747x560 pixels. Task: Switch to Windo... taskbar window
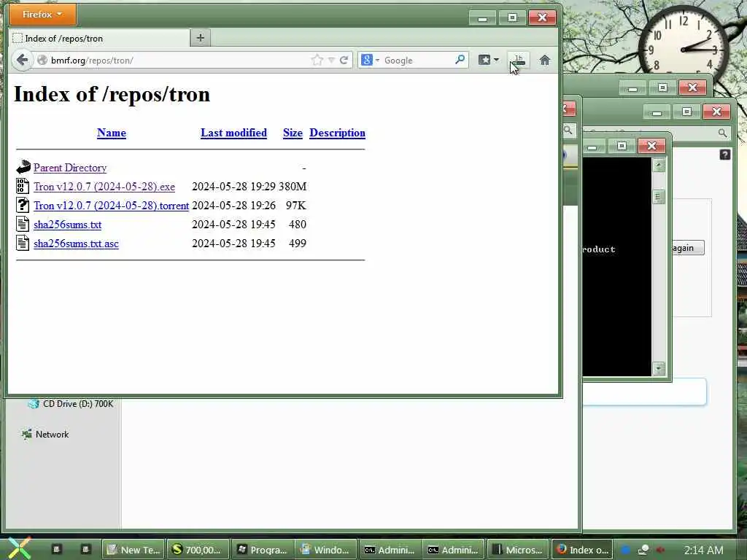tap(326, 550)
